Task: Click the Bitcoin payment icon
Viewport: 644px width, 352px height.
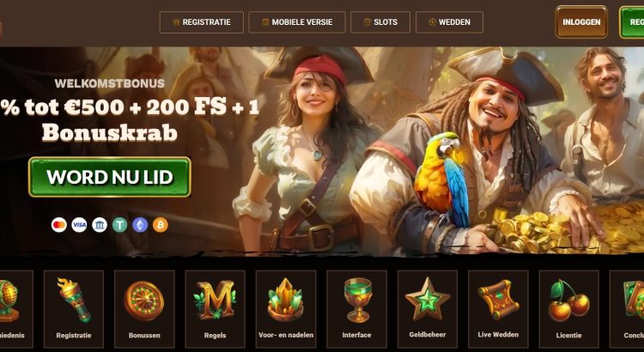Action: click(x=161, y=225)
